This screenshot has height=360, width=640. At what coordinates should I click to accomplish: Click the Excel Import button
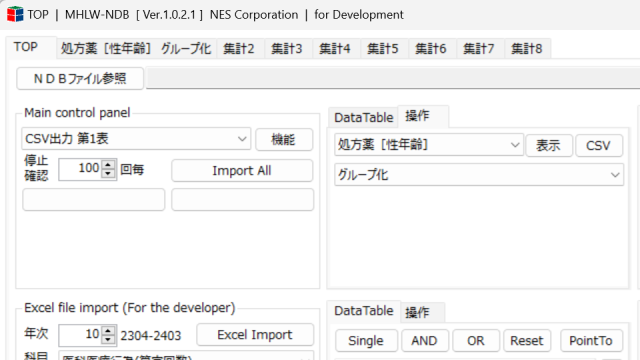pos(255,335)
